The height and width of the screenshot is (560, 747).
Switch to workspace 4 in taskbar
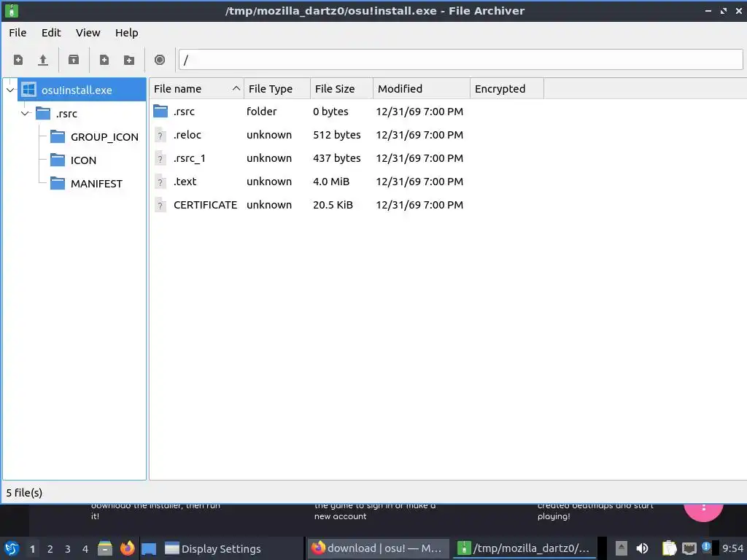(x=85, y=549)
